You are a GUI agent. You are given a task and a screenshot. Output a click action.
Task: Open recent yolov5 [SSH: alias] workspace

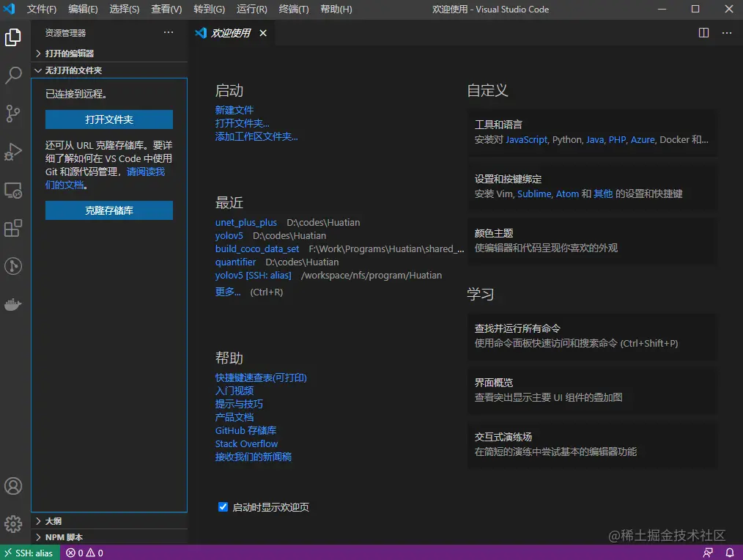[253, 275]
